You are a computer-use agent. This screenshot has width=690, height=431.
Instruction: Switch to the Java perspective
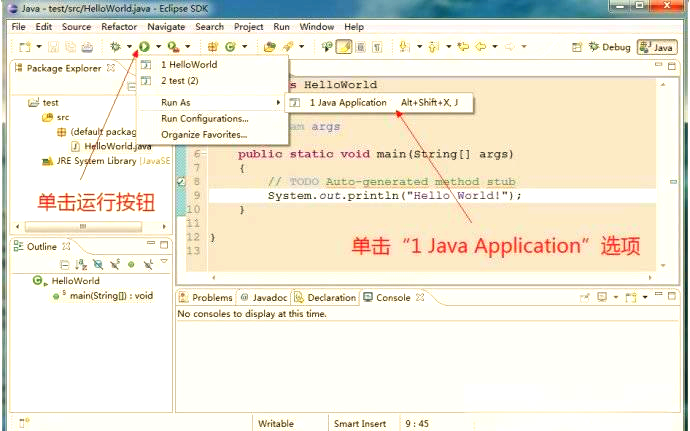pos(657,47)
